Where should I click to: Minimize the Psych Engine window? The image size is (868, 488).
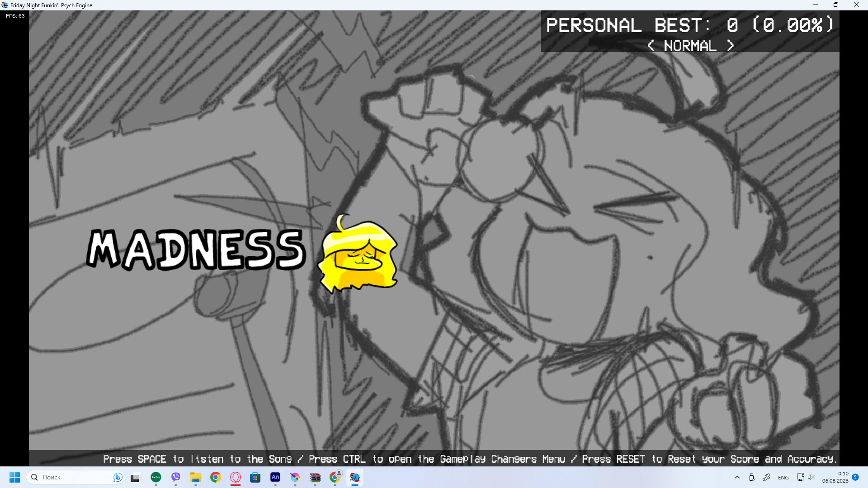point(816,5)
